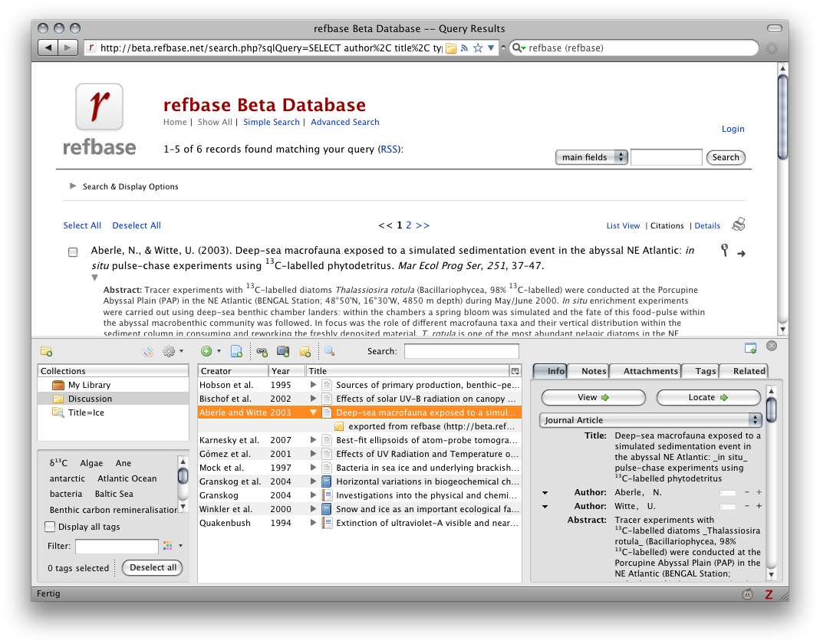This screenshot has width=820, height=644.
Task: Toggle Zotero fullscreen mode icon
Action: (x=750, y=348)
